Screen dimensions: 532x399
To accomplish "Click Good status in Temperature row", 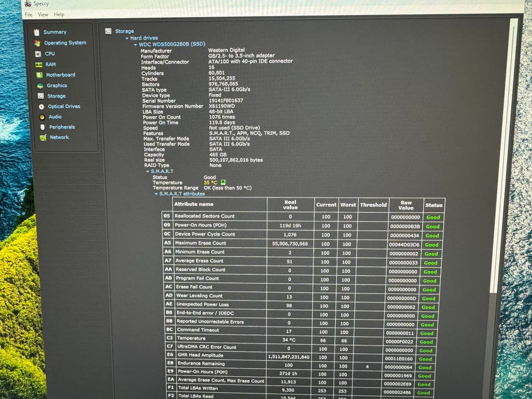I will [427, 342].
